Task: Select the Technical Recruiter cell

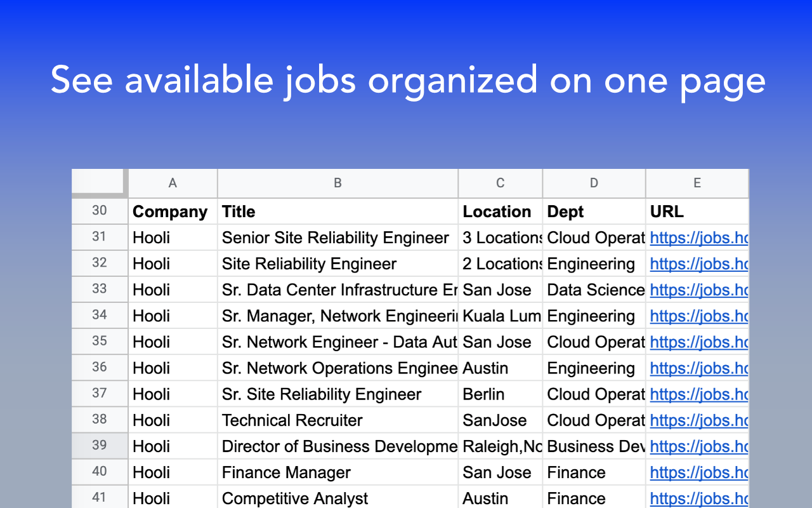Action: [x=337, y=420]
